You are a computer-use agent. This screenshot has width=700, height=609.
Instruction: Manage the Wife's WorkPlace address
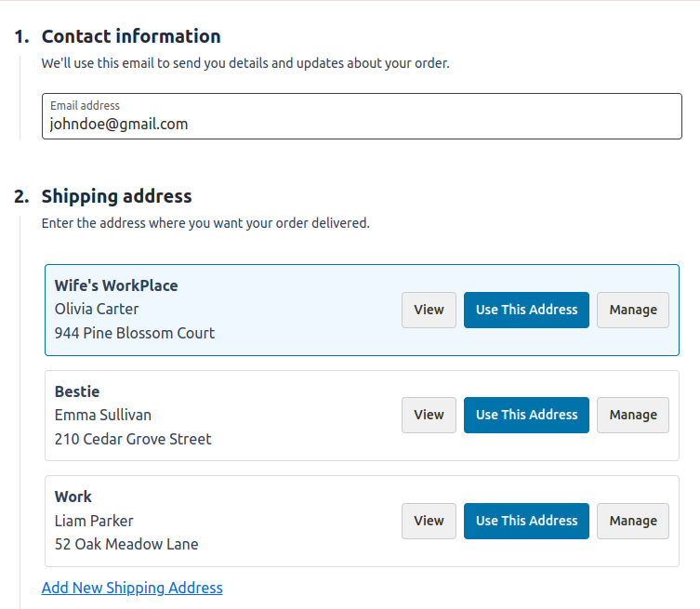pyautogui.click(x=633, y=310)
